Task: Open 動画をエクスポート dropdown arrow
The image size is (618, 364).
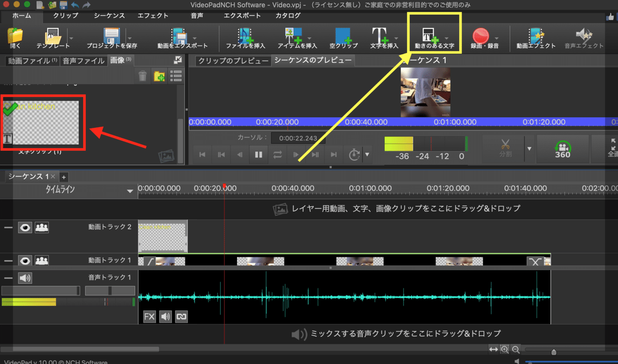Action: 195,38
